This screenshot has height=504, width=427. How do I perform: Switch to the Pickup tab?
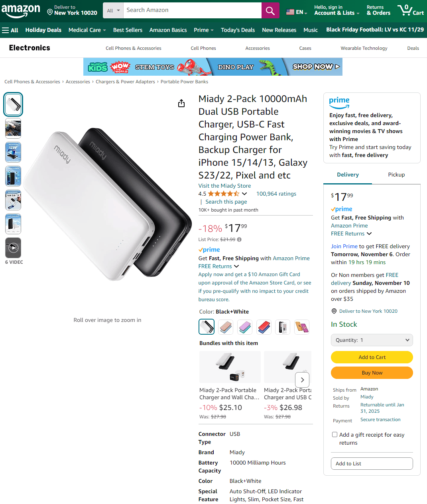[396, 175]
